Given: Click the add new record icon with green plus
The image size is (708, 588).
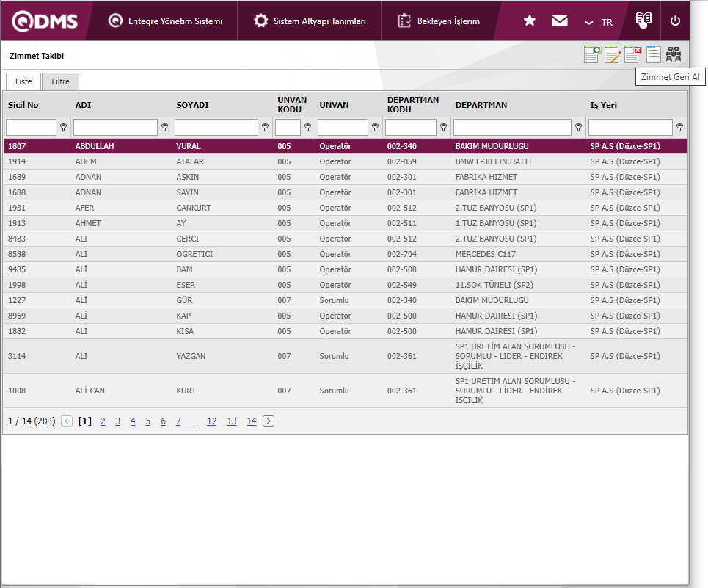Looking at the screenshot, I should 592,55.
